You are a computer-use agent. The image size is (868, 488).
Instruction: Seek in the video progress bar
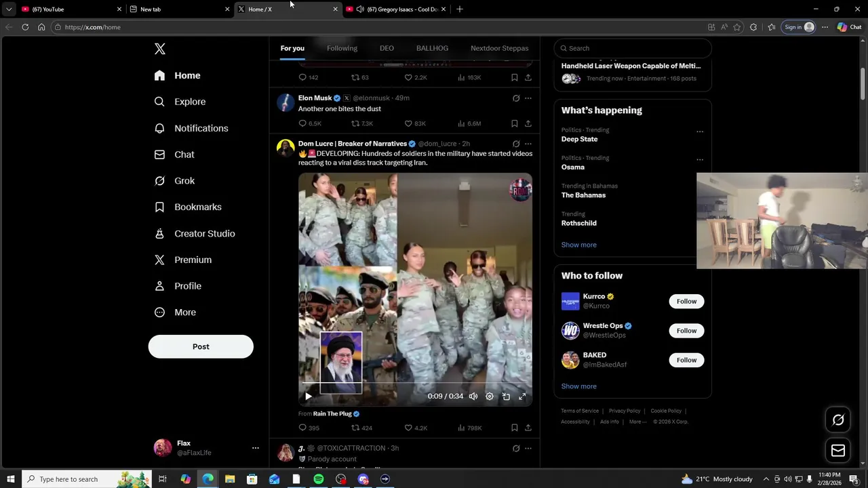pyautogui.click(x=415, y=383)
